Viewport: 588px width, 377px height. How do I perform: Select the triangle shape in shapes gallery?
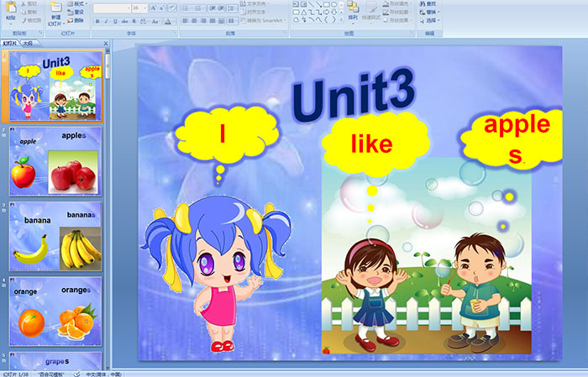(304, 13)
